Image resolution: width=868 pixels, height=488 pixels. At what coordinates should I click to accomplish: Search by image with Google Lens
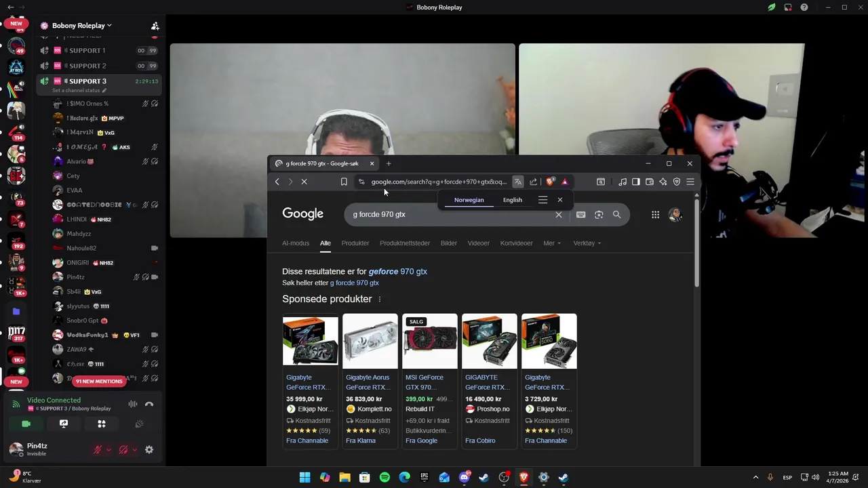[x=599, y=215]
